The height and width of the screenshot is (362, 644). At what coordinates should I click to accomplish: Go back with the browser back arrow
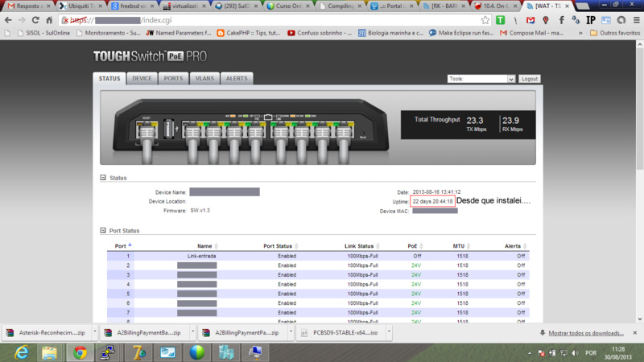pos(8,20)
